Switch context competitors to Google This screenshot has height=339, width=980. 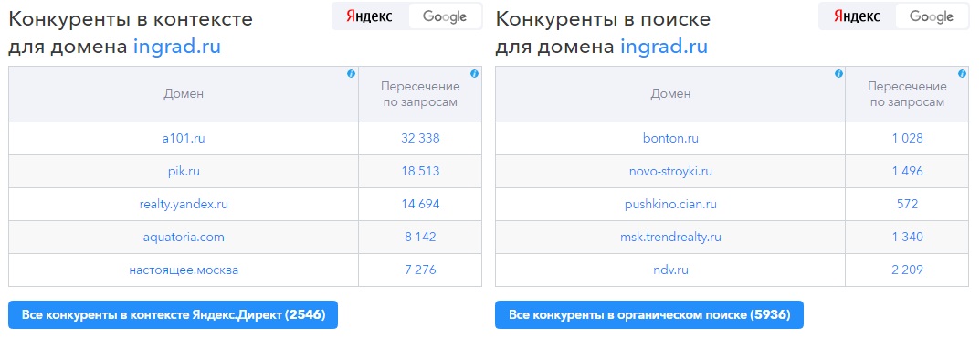(445, 16)
